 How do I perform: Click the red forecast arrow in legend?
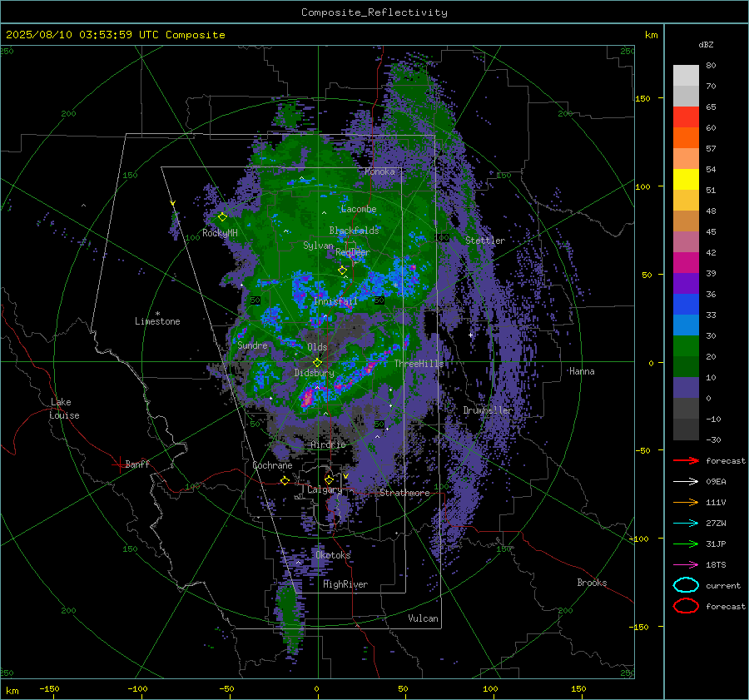(686, 460)
